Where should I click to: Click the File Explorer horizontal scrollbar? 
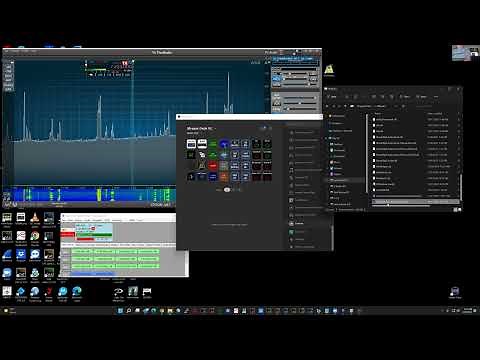pyautogui.click(x=401, y=206)
